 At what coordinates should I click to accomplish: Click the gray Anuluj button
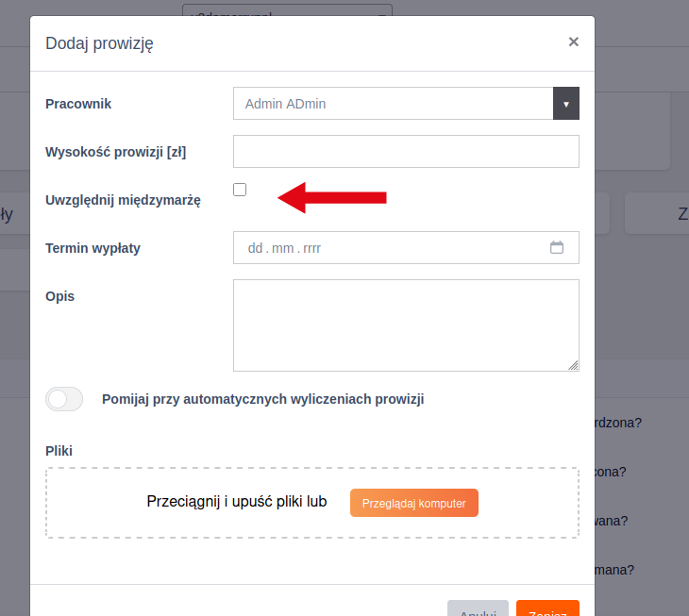tap(478, 610)
